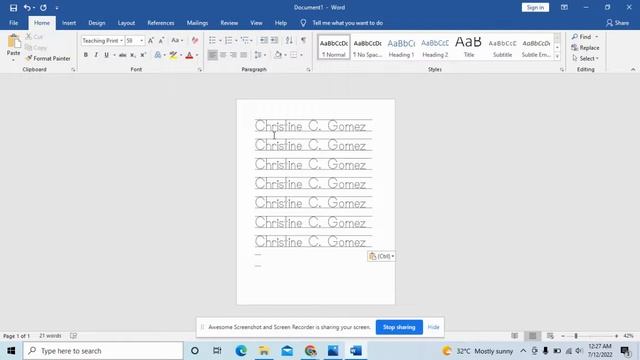
Task: Open File Explorer from the taskbar
Action: click(264, 351)
